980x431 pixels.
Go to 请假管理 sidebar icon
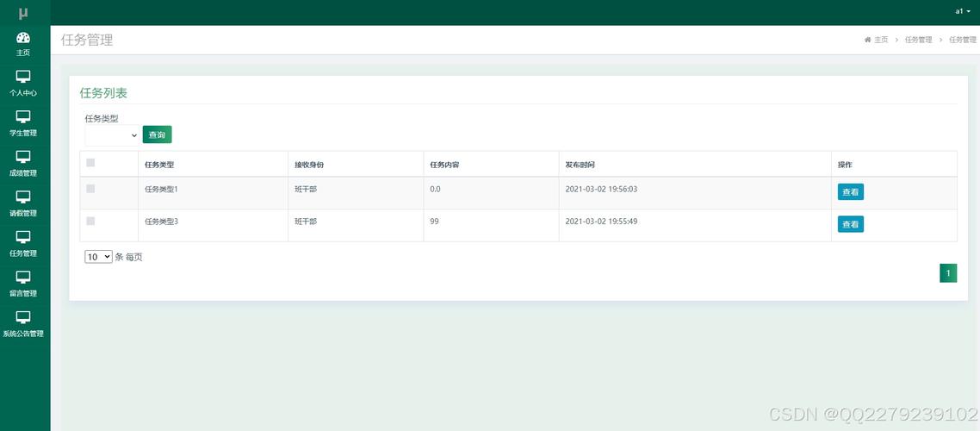[x=23, y=197]
